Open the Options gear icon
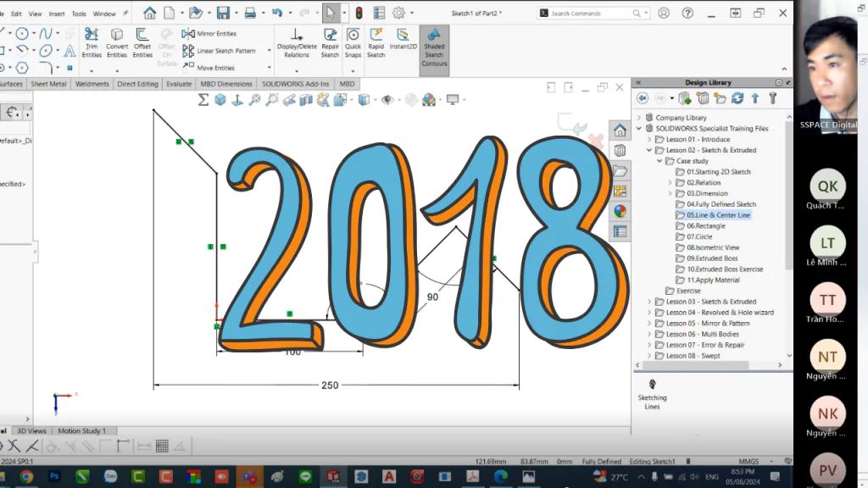Image resolution: width=868 pixels, height=488 pixels. 398,13
